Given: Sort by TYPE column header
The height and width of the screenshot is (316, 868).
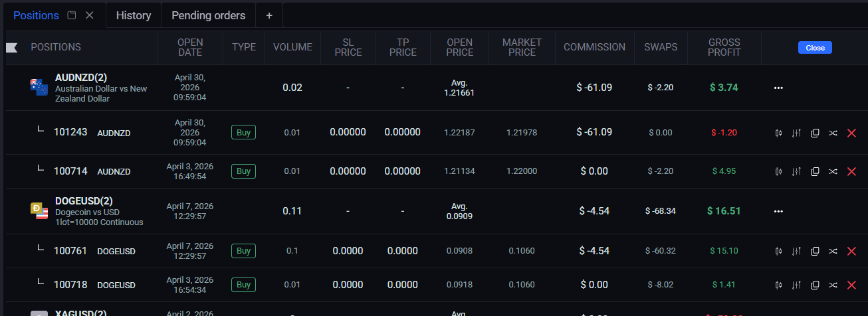Looking at the screenshot, I should 244,47.
